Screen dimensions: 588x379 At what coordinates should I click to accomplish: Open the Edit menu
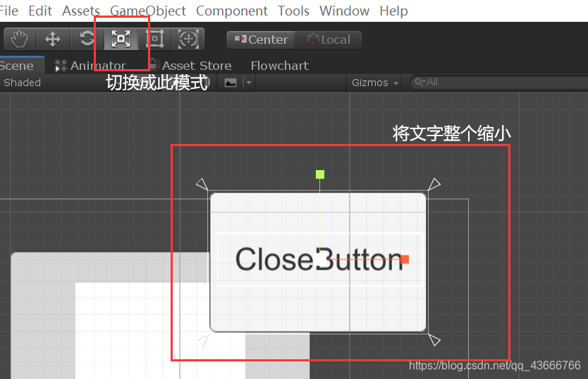[x=40, y=11]
